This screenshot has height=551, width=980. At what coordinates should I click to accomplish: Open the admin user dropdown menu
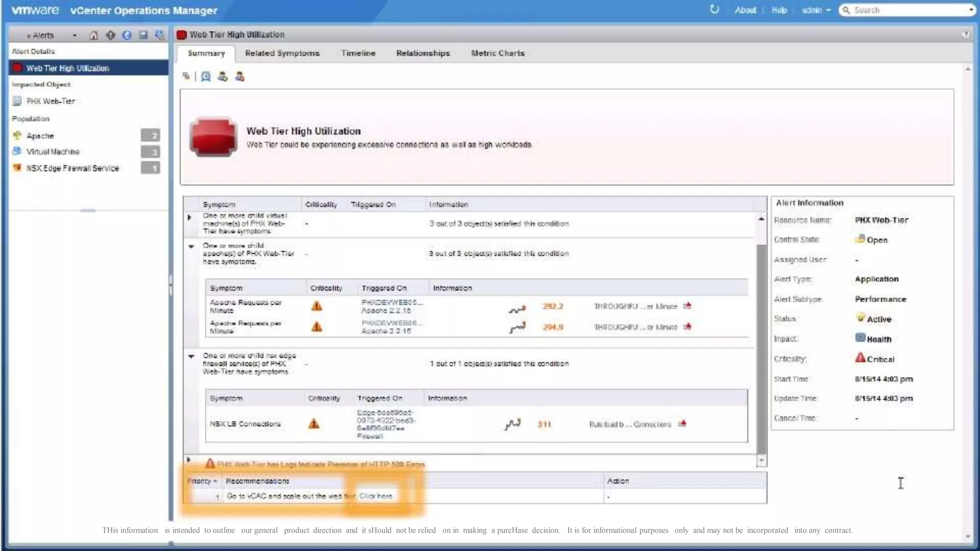[816, 10]
